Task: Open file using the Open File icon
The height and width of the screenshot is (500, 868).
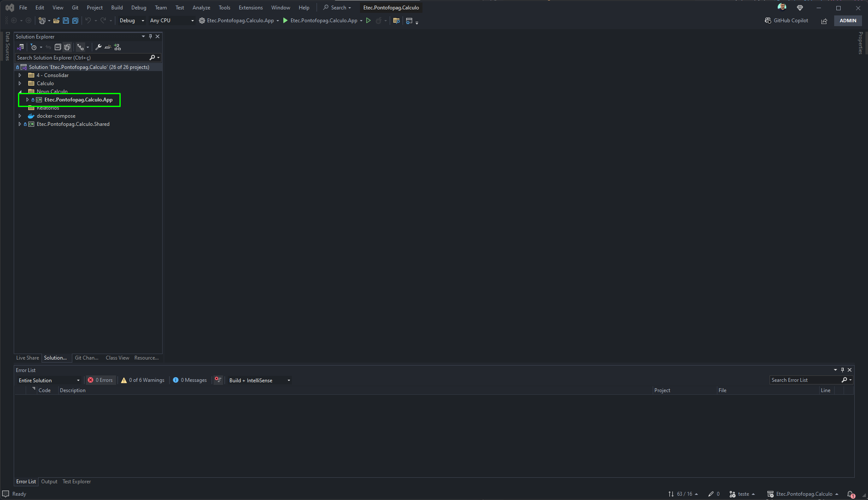Action: pos(56,21)
